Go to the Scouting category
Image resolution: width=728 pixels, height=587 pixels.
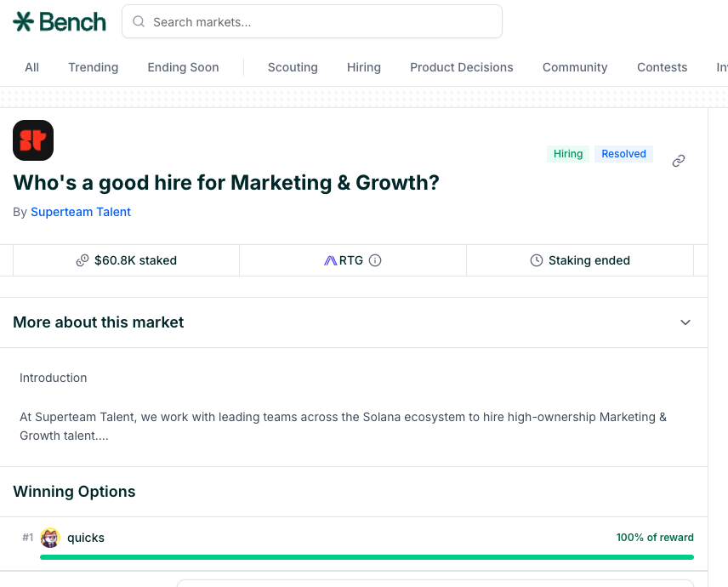293,67
